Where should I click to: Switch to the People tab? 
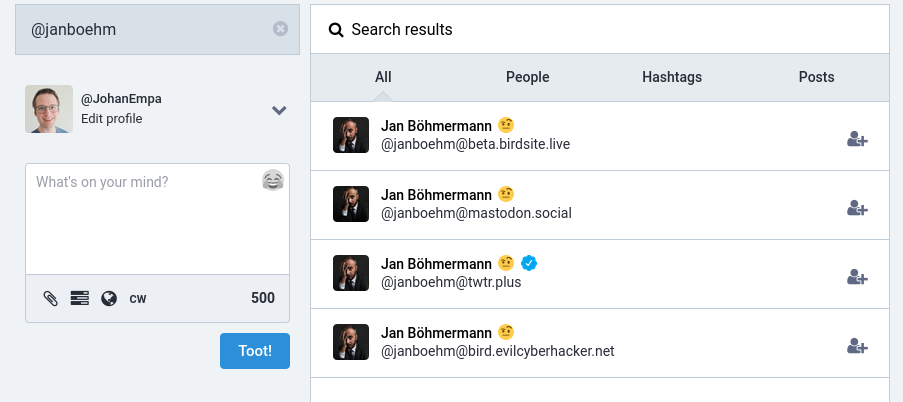click(528, 77)
